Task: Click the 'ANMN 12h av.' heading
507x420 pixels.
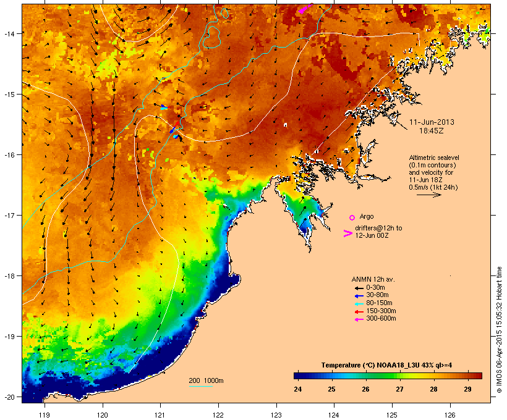Action: point(373,279)
